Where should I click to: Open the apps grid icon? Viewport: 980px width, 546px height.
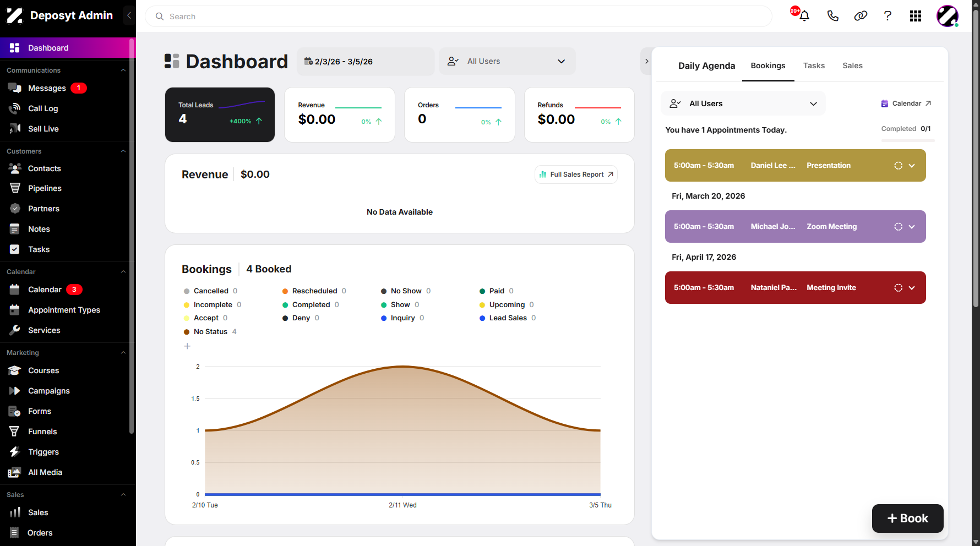pos(916,16)
